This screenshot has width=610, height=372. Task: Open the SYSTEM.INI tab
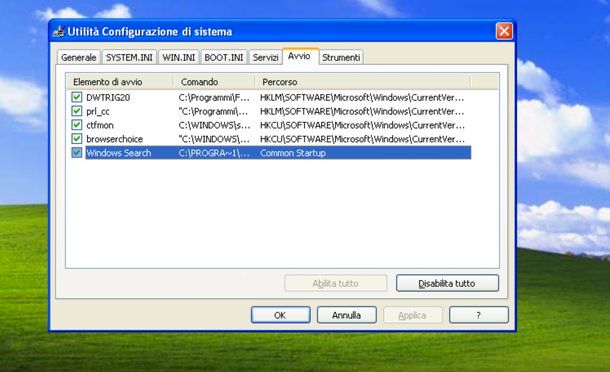129,57
